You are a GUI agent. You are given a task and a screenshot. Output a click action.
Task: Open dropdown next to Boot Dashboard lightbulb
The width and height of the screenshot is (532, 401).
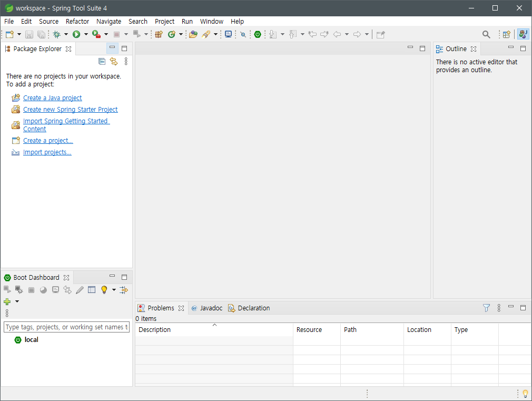tap(114, 290)
